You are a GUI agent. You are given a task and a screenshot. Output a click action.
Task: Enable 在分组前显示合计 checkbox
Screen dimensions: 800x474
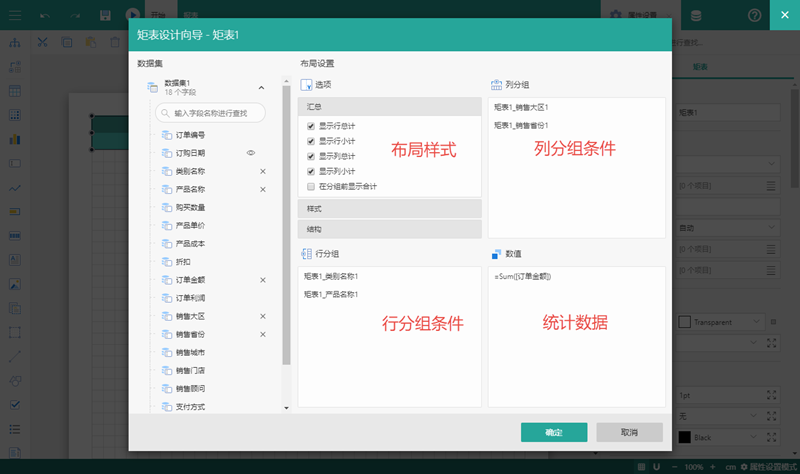[x=311, y=186]
